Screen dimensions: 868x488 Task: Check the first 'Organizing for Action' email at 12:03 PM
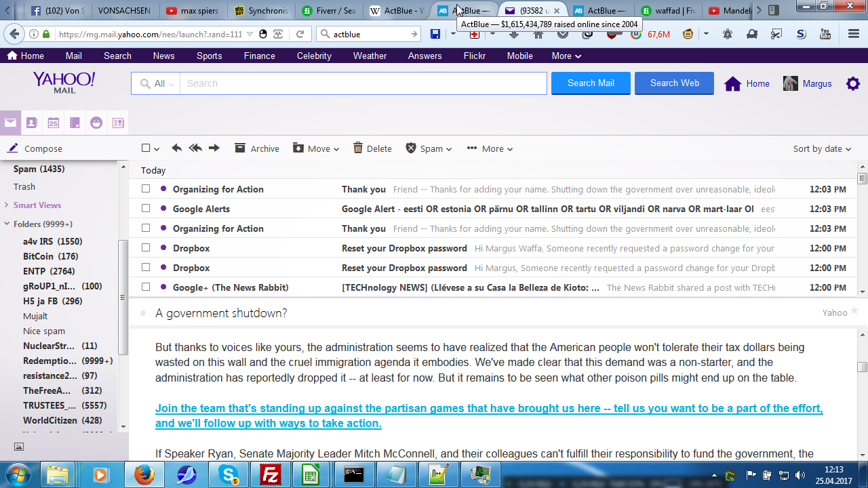pyautogui.click(x=146, y=188)
